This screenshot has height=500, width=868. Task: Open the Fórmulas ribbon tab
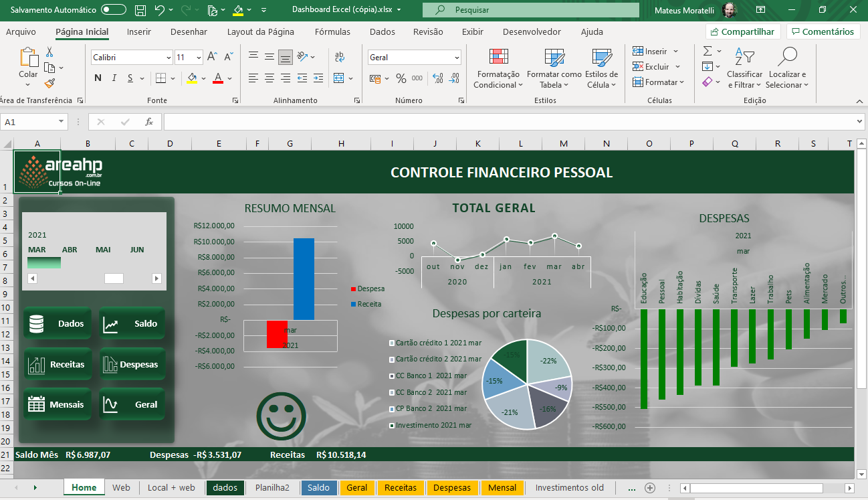(x=332, y=31)
